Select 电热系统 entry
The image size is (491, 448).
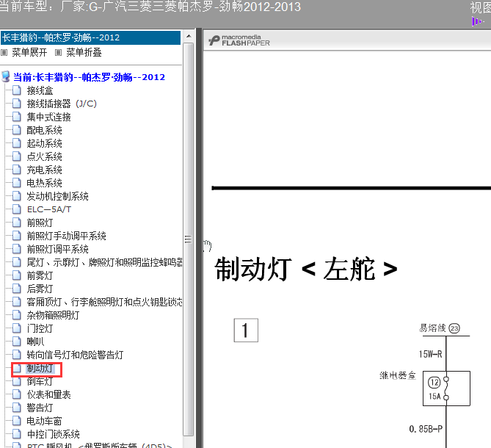pos(44,183)
